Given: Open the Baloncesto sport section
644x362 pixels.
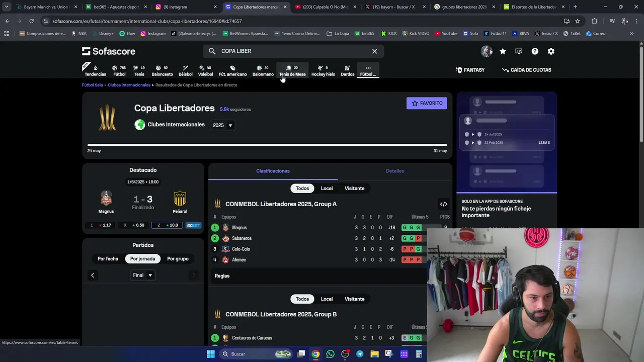Looking at the screenshot, I should click(x=162, y=70).
